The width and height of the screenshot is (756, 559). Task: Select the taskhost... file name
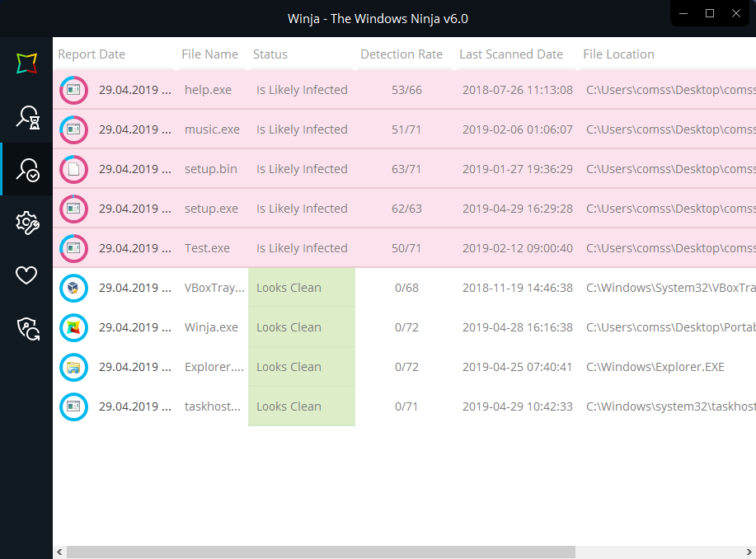click(213, 406)
